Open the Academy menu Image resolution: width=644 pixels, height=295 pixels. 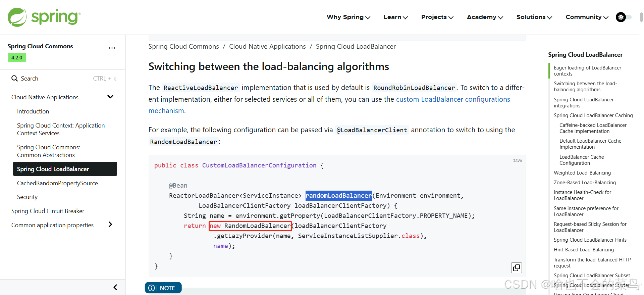click(485, 17)
